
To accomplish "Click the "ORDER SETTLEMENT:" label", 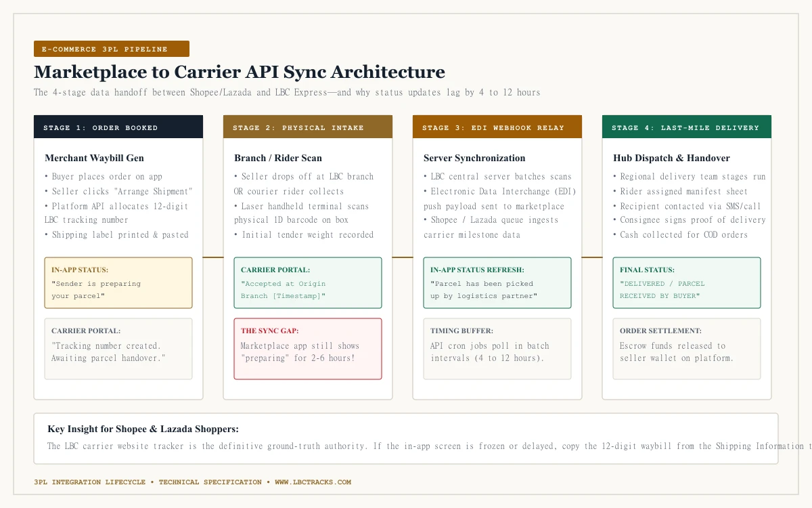I will click(x=660, y=331).
